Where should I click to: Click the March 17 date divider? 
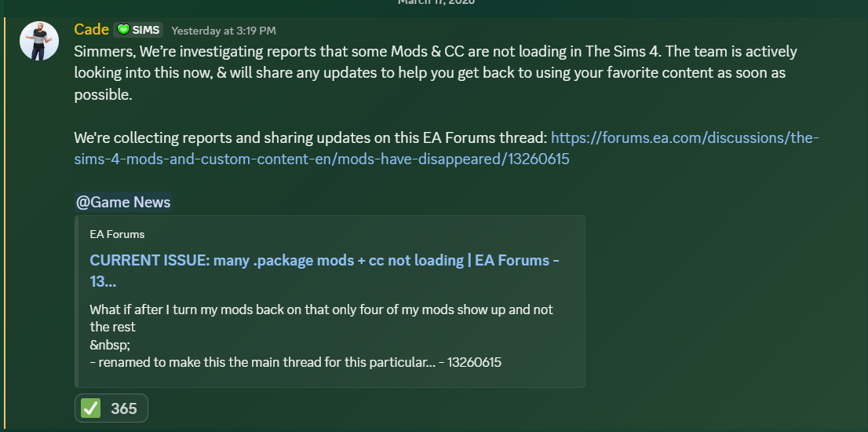(436, 2)
